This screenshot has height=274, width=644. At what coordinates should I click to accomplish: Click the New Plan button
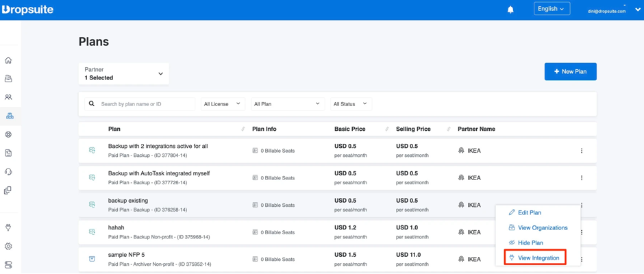(x=570, y=72)
